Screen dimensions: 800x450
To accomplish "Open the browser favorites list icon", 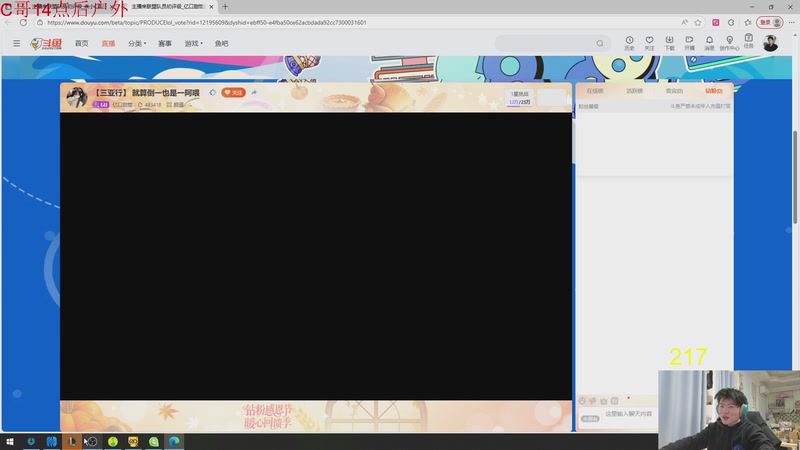I will coord(748,22).
